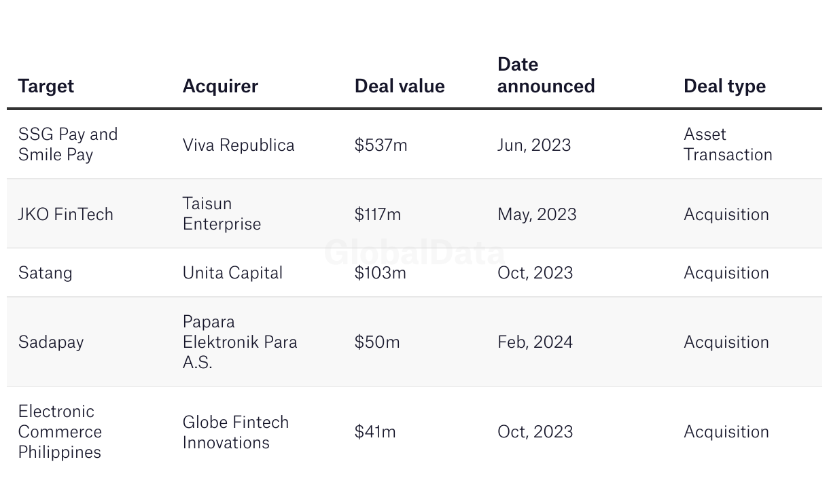Select the Viva Republica acquirer cell

[x=239, y=145]
